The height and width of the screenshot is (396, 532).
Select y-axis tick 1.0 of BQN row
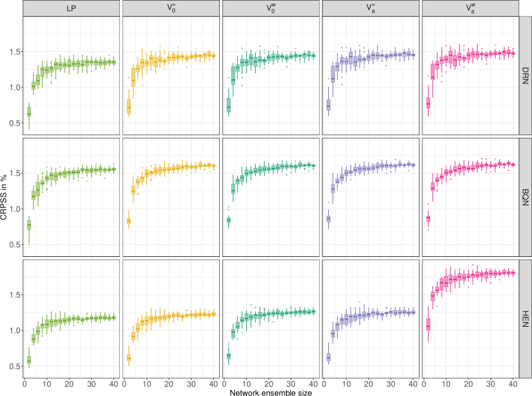pyautogui.click(x=15, y=209)
